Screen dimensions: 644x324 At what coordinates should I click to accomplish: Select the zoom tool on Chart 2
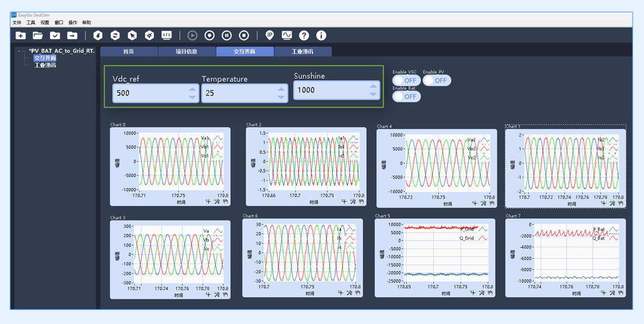[352, 202]
